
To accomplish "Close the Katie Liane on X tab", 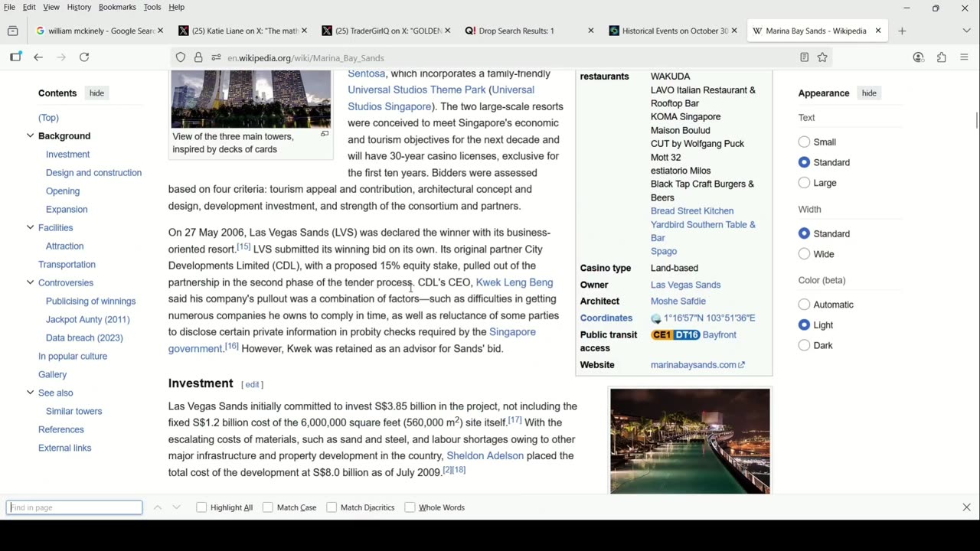I will coord(304,31).
